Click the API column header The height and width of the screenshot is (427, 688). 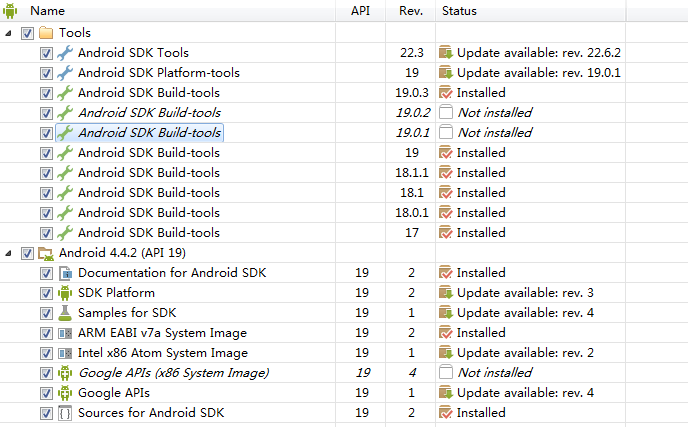360,10
